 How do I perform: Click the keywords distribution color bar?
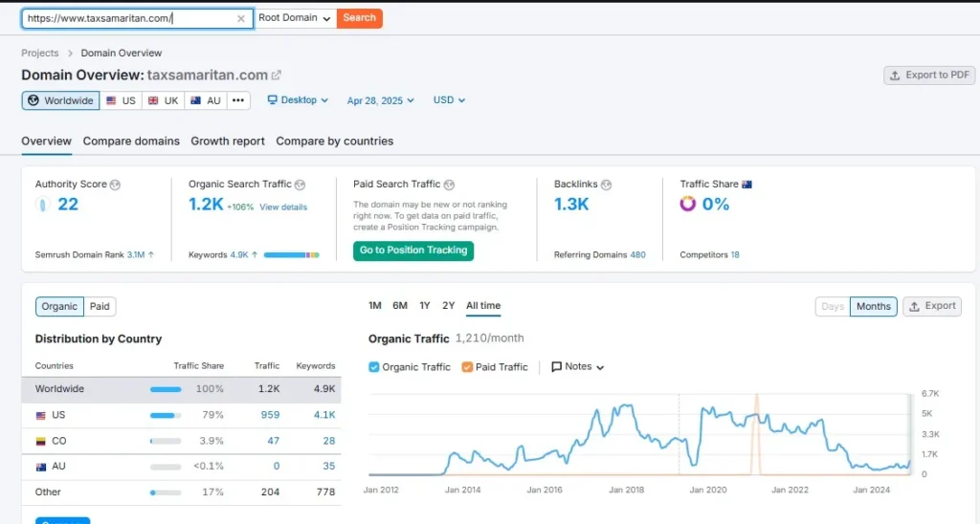coord(291,255)
